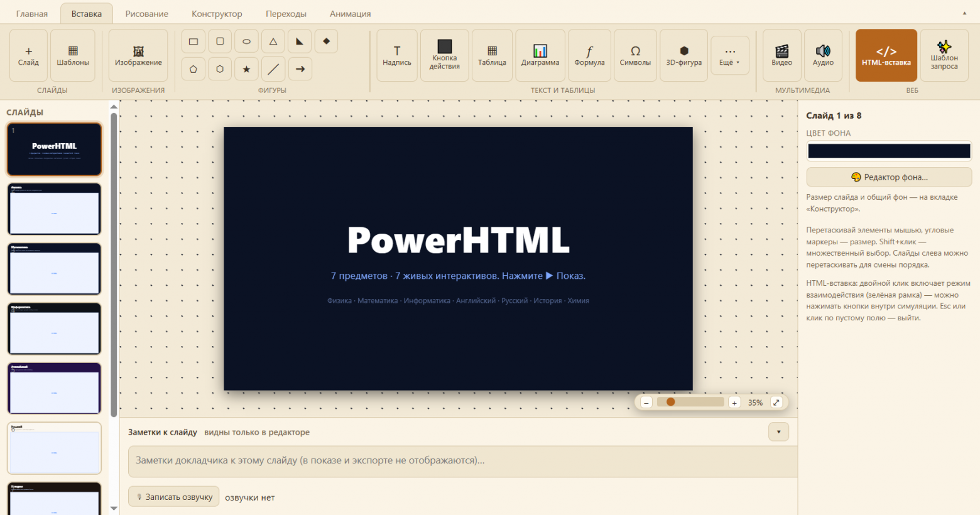Click the HTML-вставка button
Screen dimensions: 980x515
(x=886, y=55)
